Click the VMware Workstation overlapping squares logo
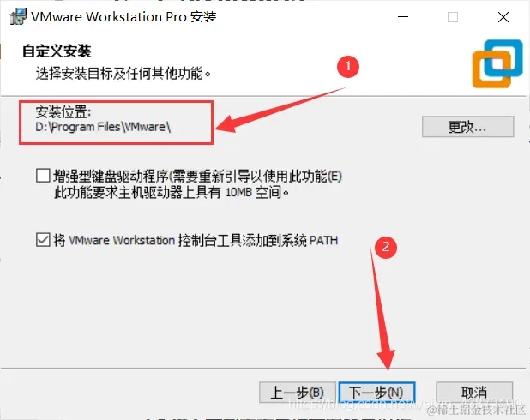Image resolution: width=530 pixels, height=420 pixels. point(497,63)
